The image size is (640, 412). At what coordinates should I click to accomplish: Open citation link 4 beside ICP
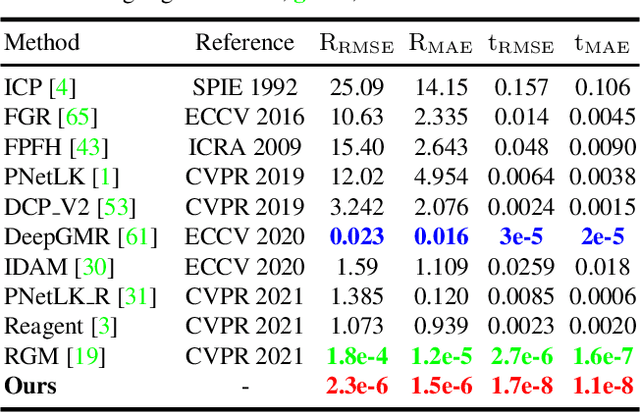62,87
